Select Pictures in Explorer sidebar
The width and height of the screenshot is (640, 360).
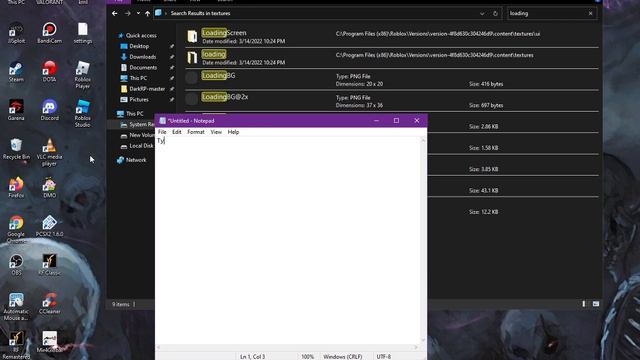[139, 99]
